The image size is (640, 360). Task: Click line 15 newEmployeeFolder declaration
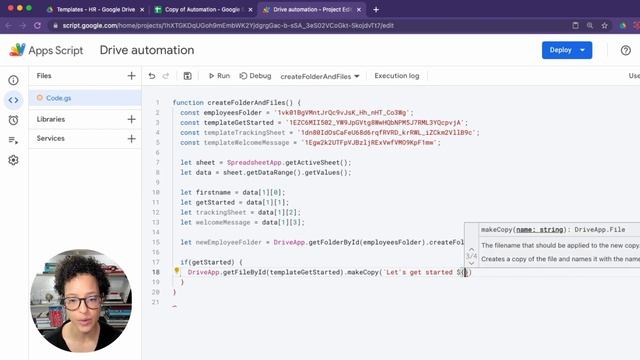point(322,242)
